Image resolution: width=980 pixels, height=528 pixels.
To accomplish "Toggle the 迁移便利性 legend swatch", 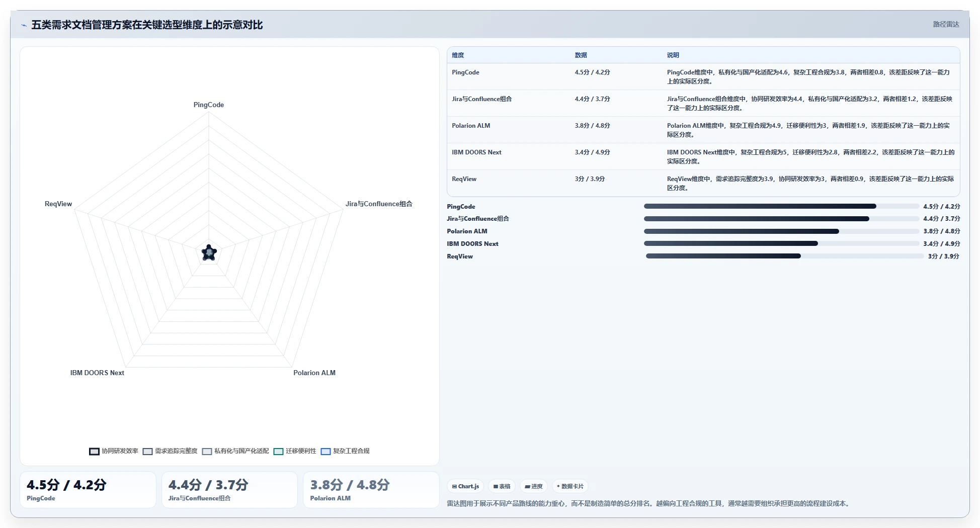I will (278, 451).
